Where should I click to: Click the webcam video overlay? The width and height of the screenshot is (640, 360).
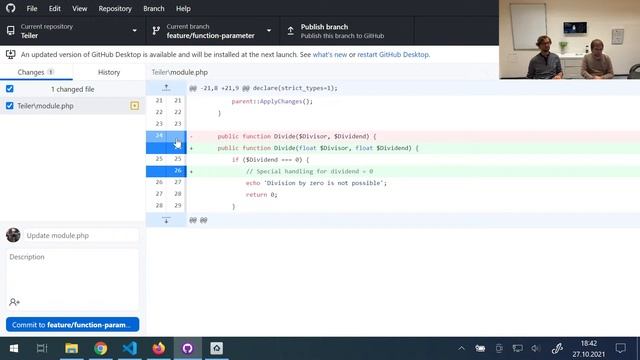tap(569, 39)
